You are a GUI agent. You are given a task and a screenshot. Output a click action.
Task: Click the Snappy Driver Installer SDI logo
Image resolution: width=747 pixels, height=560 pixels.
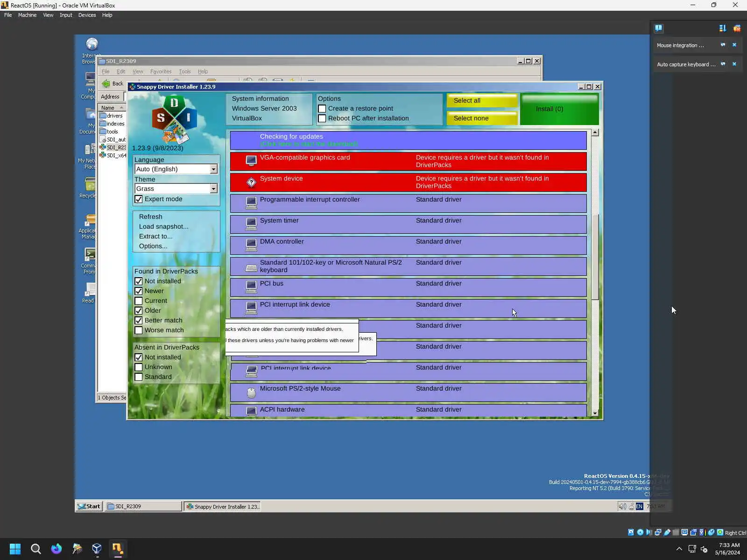click(174, 119)
